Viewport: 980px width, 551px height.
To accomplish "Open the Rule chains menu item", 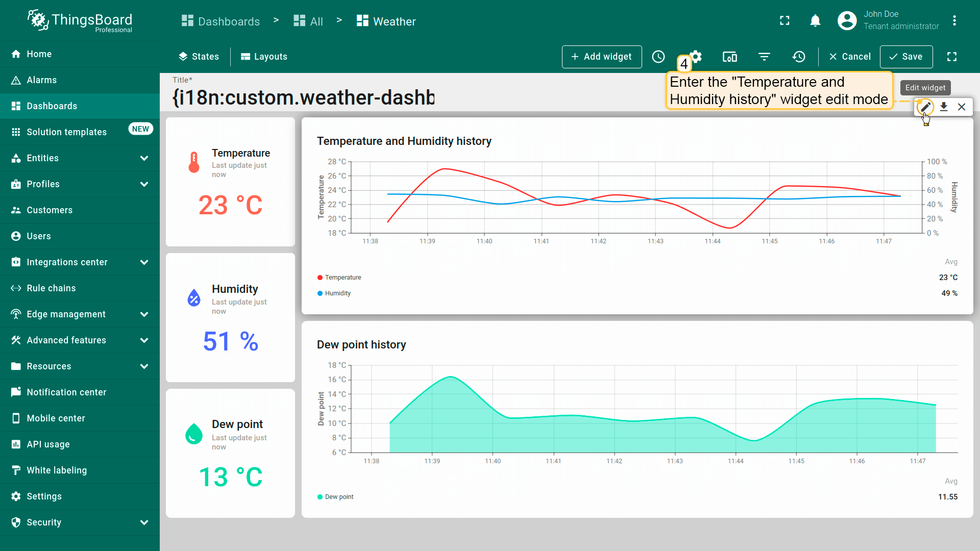I will point(51,288).
